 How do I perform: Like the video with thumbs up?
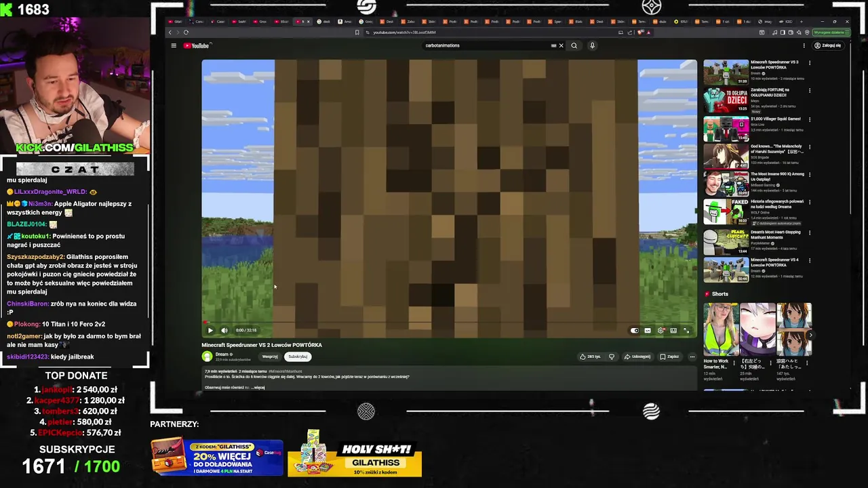[x=591, y=357]
